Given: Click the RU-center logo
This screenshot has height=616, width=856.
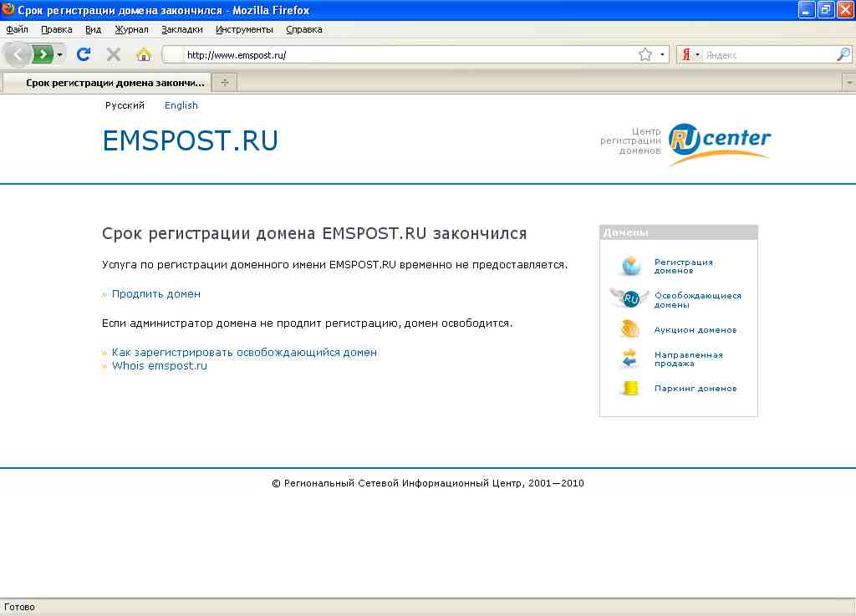Looking at the screenshot, I should [718, 144].
